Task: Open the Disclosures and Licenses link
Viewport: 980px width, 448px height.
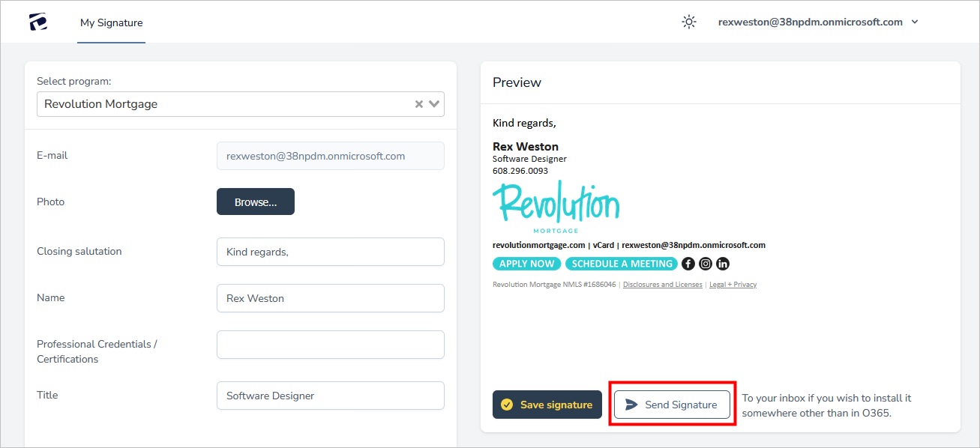Action: (663, 285)
